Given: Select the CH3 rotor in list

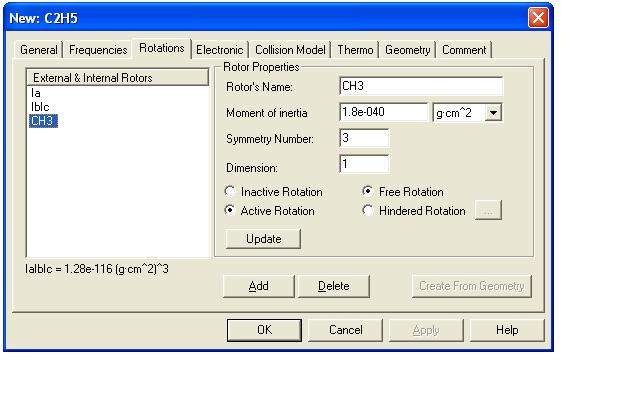Looking at the screenshot, I should pos(43,121).
